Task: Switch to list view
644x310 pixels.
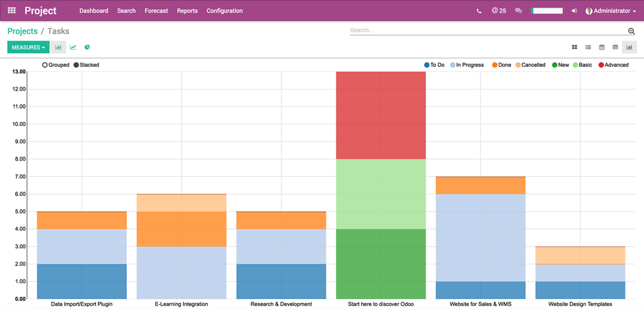Action: (588, 47)
